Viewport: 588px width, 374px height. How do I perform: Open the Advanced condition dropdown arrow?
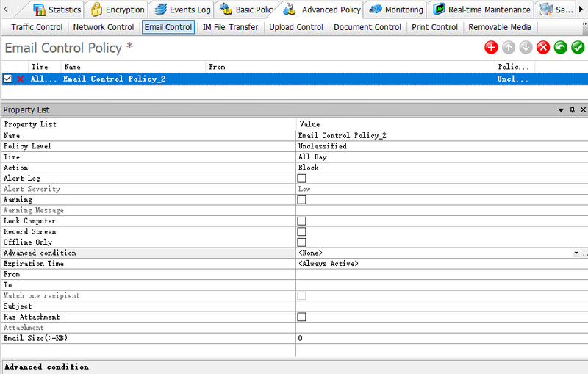[576, 253]
